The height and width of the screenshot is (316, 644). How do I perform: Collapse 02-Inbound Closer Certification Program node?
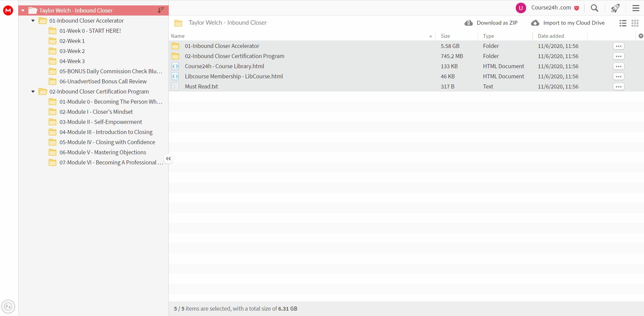[33, 91]
